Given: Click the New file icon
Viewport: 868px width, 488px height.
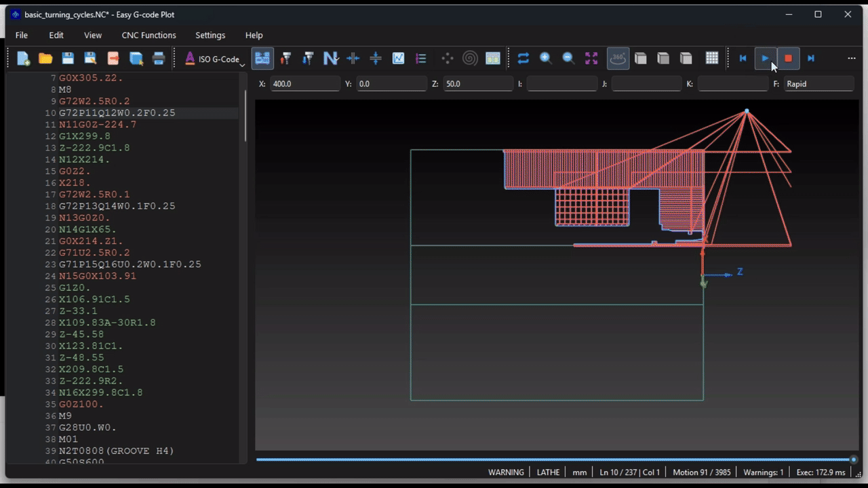Looking at the screenshot, I should [23, 58].
